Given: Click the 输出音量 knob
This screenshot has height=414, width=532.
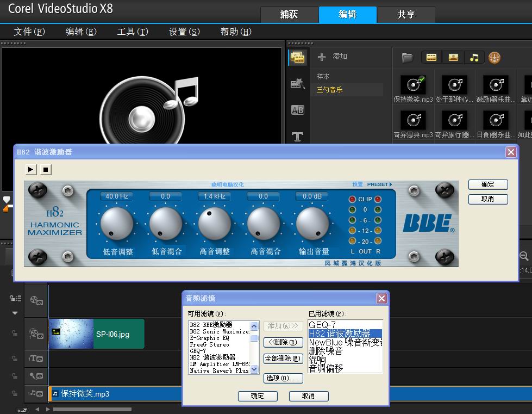Looking at the screenshot, I should [312, 224].
